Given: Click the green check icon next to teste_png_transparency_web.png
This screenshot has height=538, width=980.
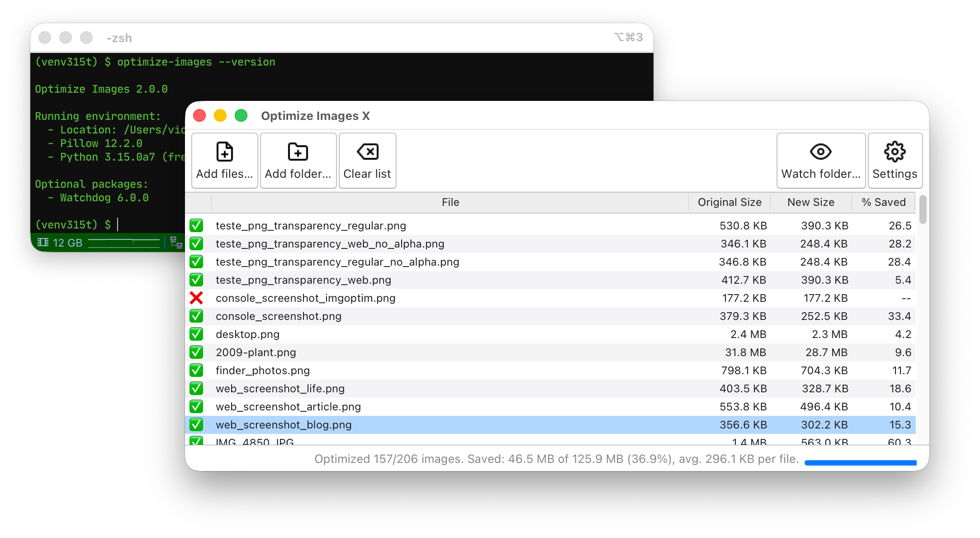Looking at the screenshot, I should pyautogui.click(x=196, y=280).
